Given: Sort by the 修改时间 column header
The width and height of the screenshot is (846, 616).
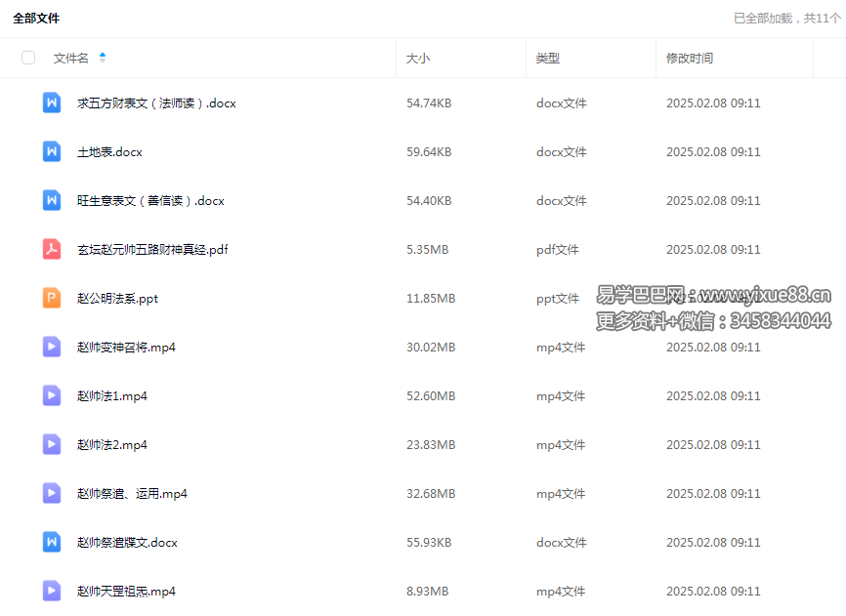Looking at the screenshot, I should tap(690, 58).
